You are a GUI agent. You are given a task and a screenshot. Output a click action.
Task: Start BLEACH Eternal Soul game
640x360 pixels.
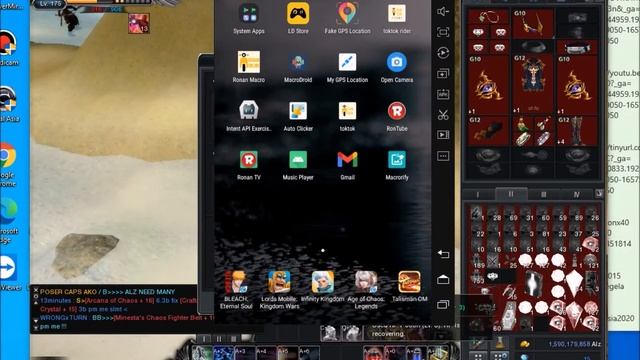click(x=236, y=282)
